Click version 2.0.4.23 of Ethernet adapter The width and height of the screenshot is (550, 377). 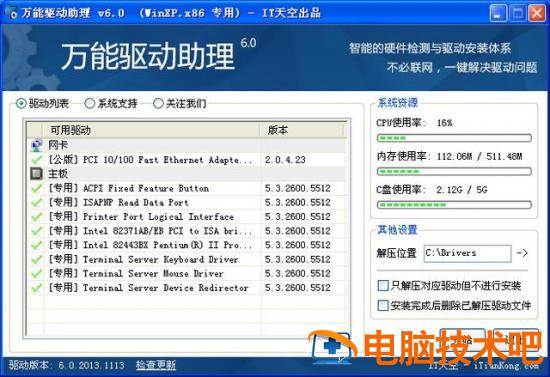pos(285,160)
